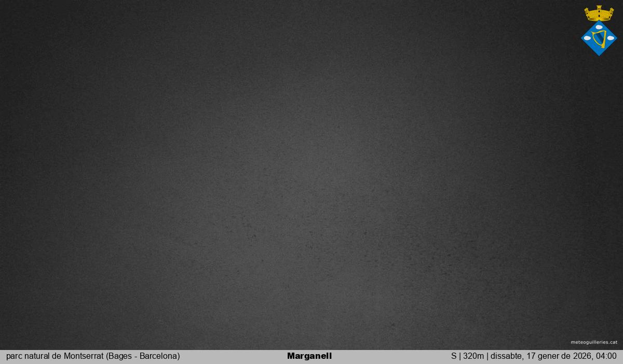Image resolution: width=623 pixels, height=364 pixels.
Task: Click the Marganell title in the caption bar
Action: pyautogui.click(x=309, y=356)
